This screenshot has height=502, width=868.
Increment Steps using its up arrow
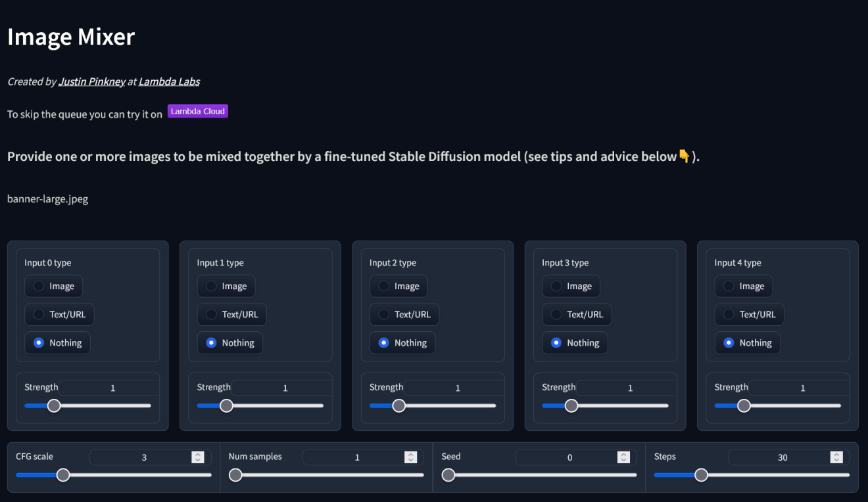(836, 453)
